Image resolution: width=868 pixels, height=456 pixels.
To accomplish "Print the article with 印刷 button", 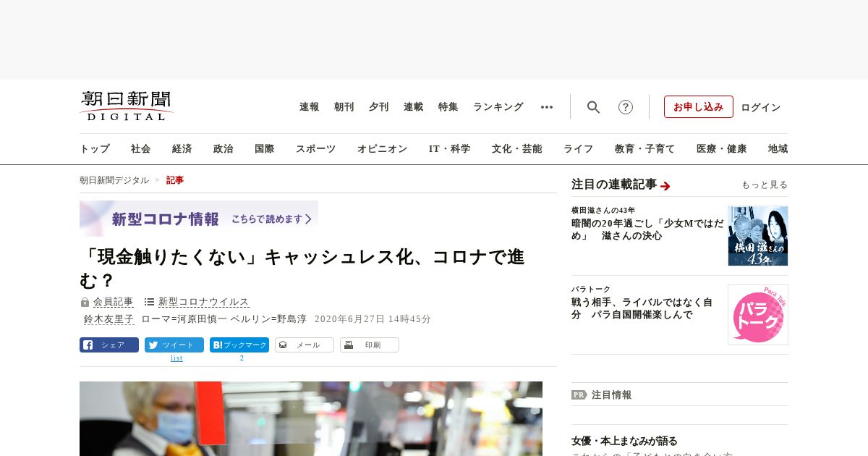I will point(370,345).
